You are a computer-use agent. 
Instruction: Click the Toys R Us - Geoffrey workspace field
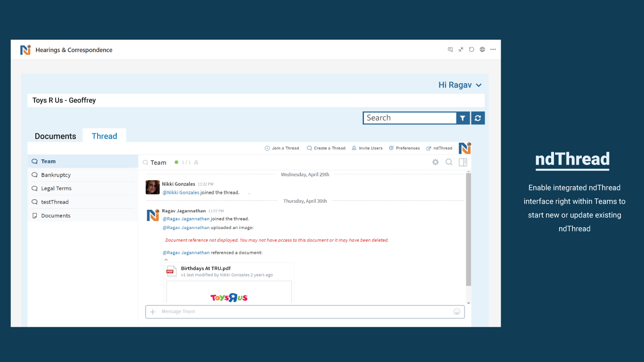[256, 100]
